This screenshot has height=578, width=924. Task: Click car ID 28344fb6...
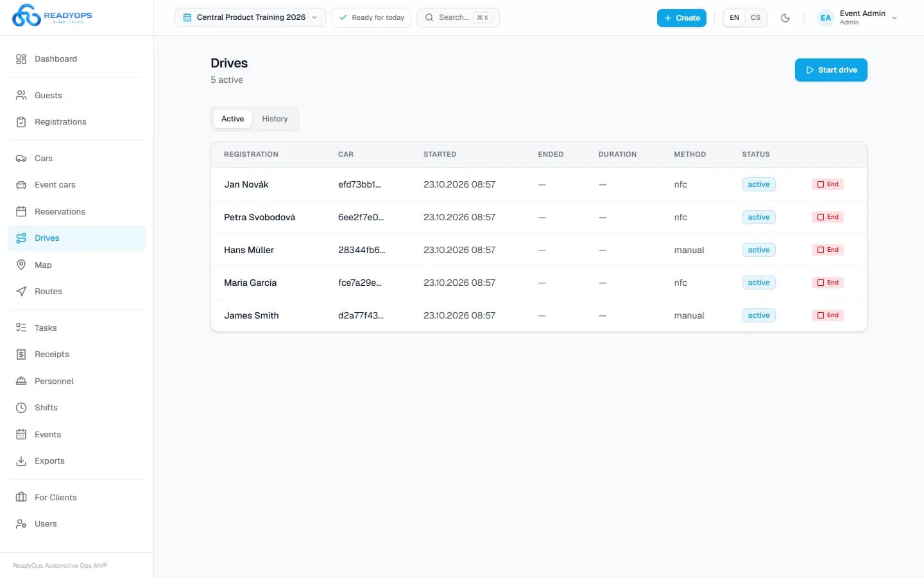pyautogui.click(x=361, y=250)
